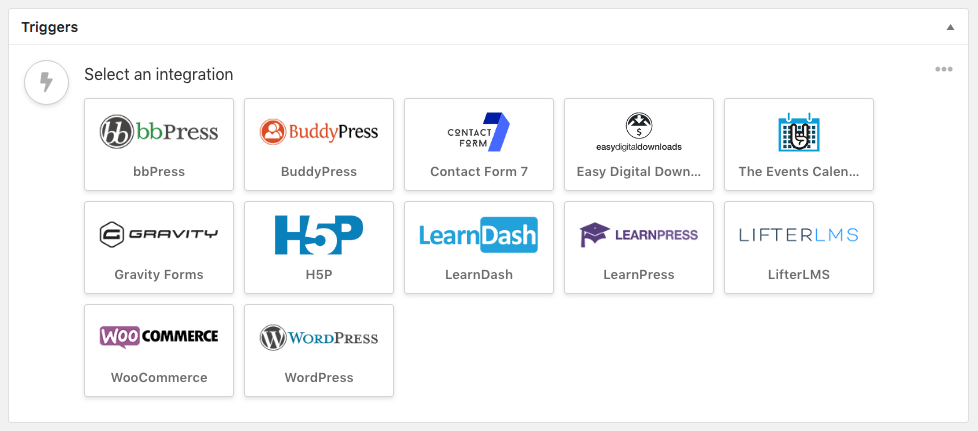Click the 'Contact Form 7' caption
This screenshot has width=978, height=431.
479,172
